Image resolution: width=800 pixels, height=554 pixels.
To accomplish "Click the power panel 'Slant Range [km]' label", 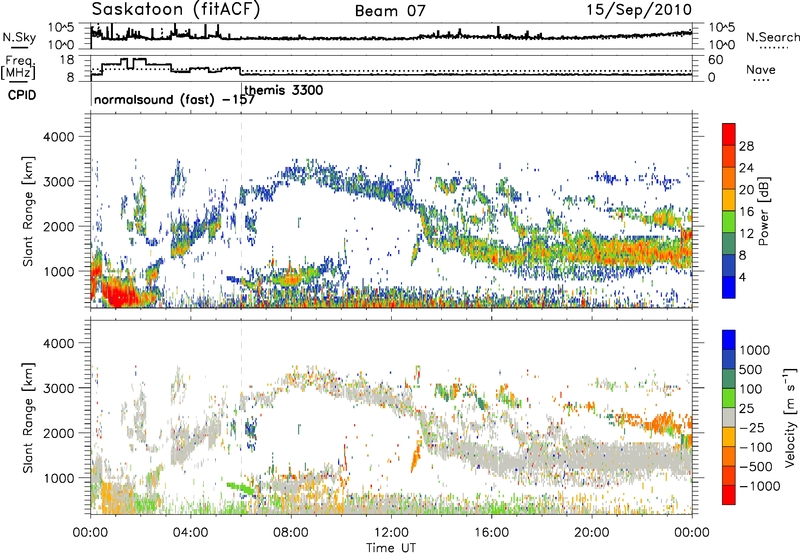I will pos(28,211).
